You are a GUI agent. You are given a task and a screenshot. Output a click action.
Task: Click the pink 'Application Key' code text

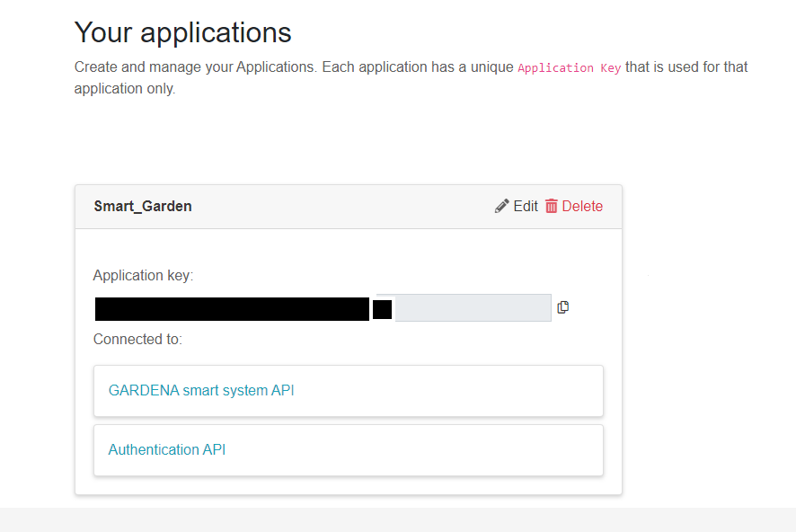(569, 67)
